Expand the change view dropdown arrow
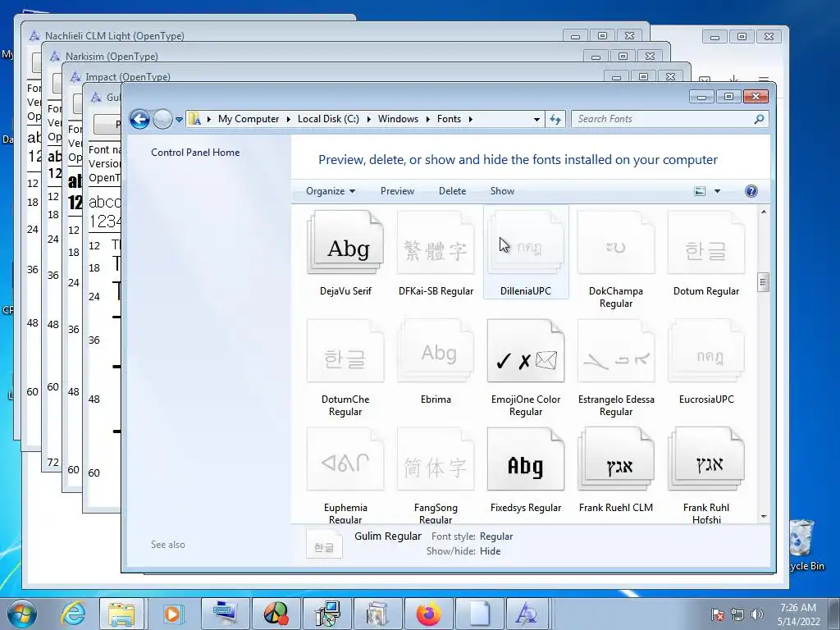This screenshot has width=840, height=630. (717, 191)
